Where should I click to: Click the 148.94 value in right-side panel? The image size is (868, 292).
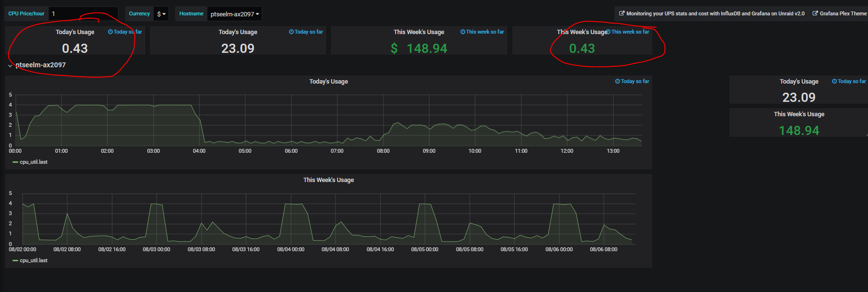click(799, 131)
